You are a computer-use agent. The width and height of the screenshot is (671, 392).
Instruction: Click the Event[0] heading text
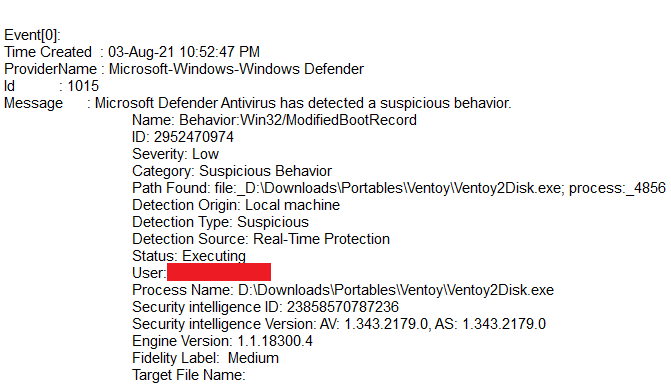click(x=33, y=35)
